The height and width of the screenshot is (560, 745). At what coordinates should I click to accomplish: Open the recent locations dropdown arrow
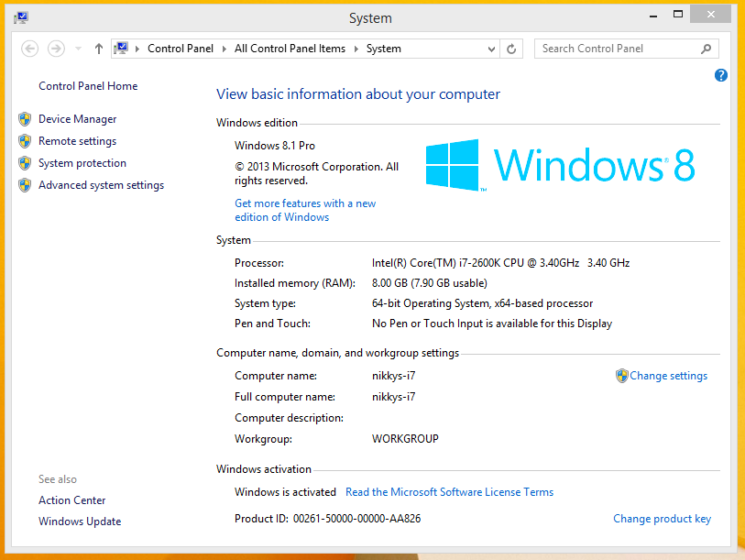pos(79,49)
